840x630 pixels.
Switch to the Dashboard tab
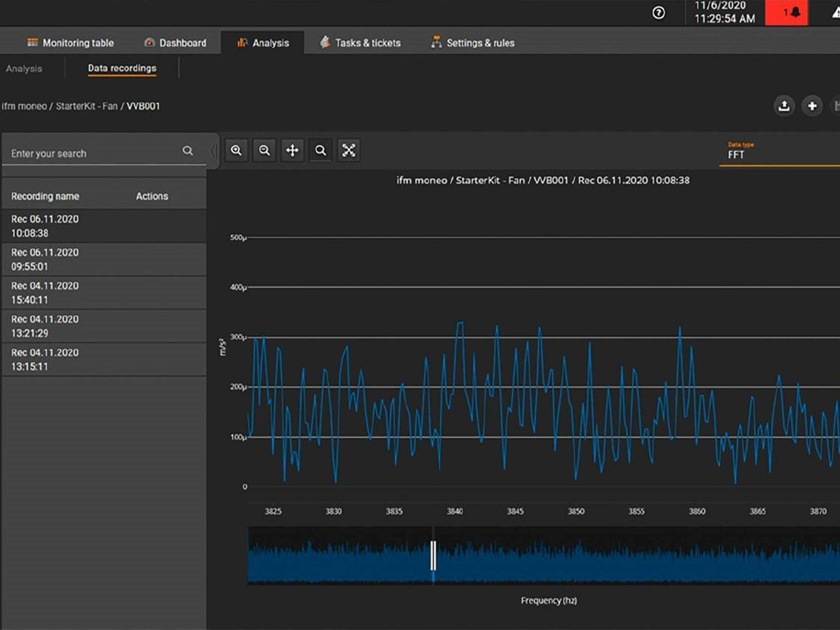point(175,42)
